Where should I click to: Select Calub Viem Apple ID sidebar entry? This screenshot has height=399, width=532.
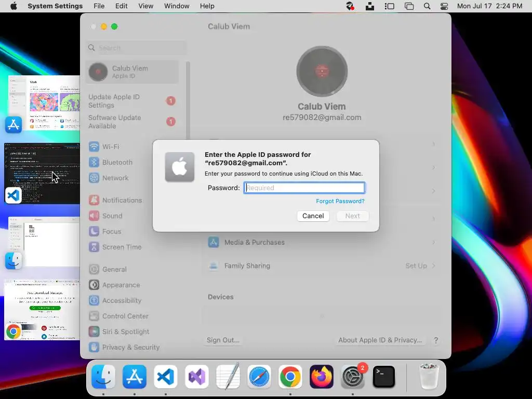click(132, 72)
